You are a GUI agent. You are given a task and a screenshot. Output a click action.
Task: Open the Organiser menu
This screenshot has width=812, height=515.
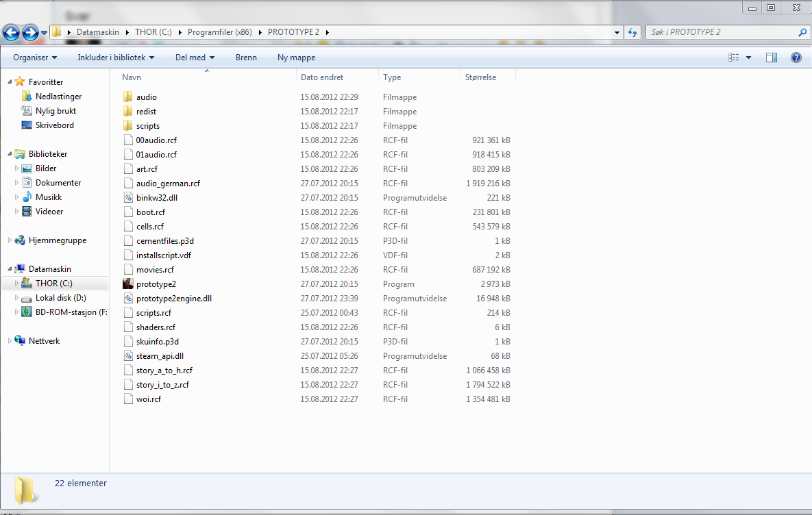[x=35, y=58]
